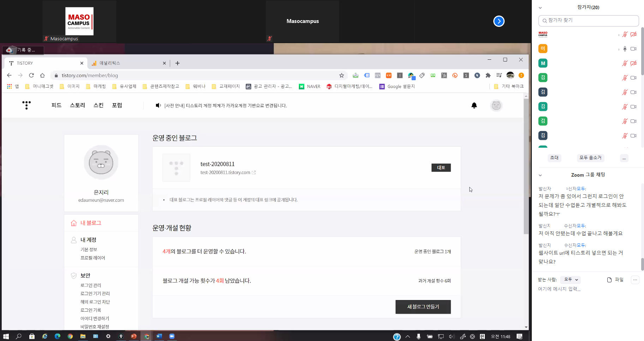This screenshot has width=644, height=341.
Task: Open PowerPoint from the taskbar
Action: (134, 336)
